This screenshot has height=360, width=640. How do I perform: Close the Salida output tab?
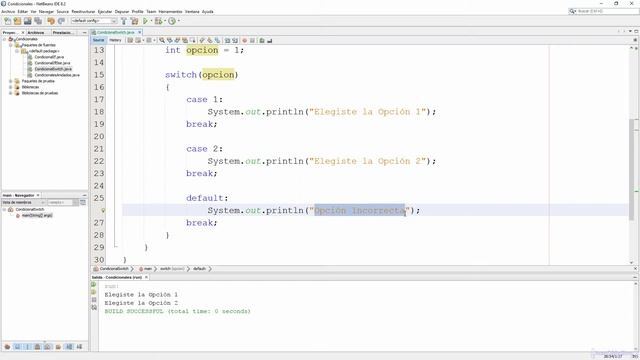coord(146,277)
